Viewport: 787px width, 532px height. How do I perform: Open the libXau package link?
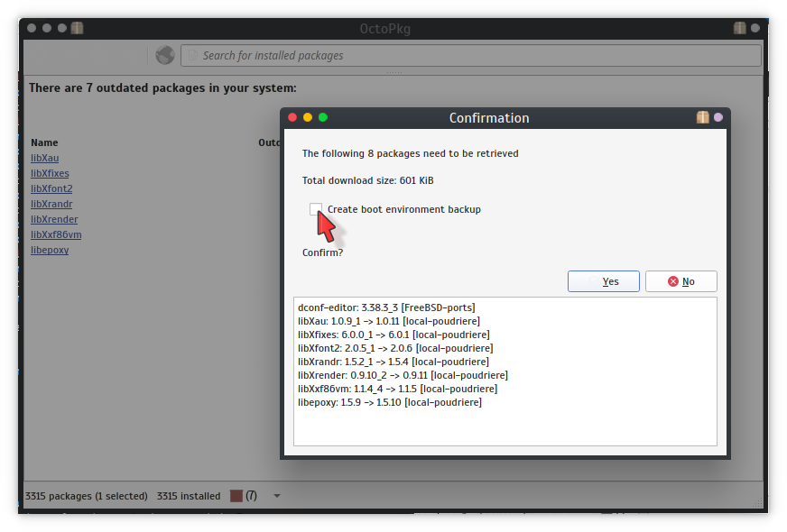click(x=44, y=158)
